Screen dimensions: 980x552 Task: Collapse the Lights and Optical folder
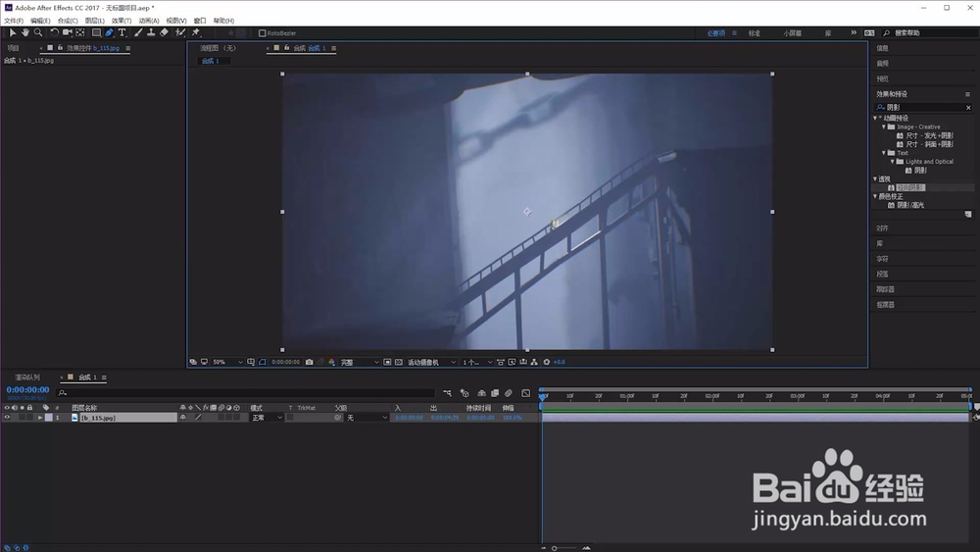tap(893, 162)
